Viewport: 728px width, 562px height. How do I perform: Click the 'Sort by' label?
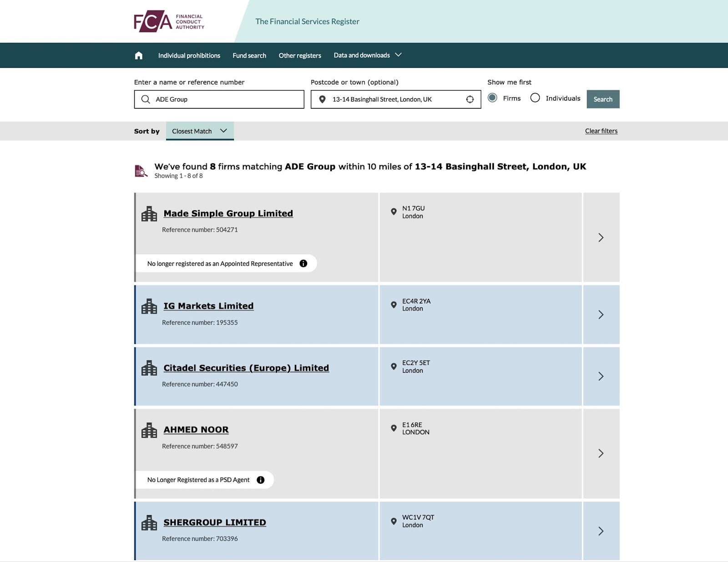pos(147,131)
